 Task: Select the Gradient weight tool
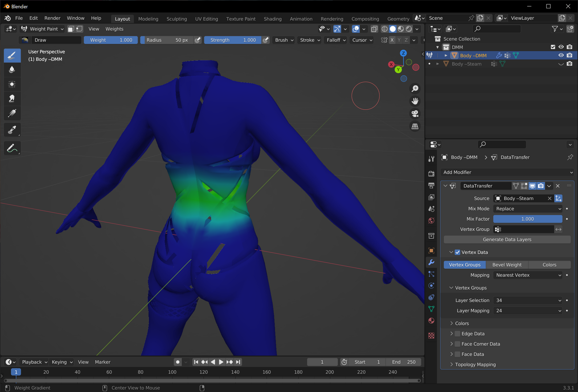click(12, 113)
